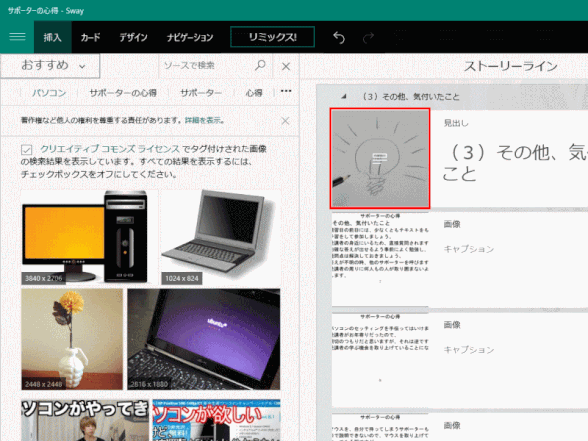Select the パソコン suggestion tag

49,93
